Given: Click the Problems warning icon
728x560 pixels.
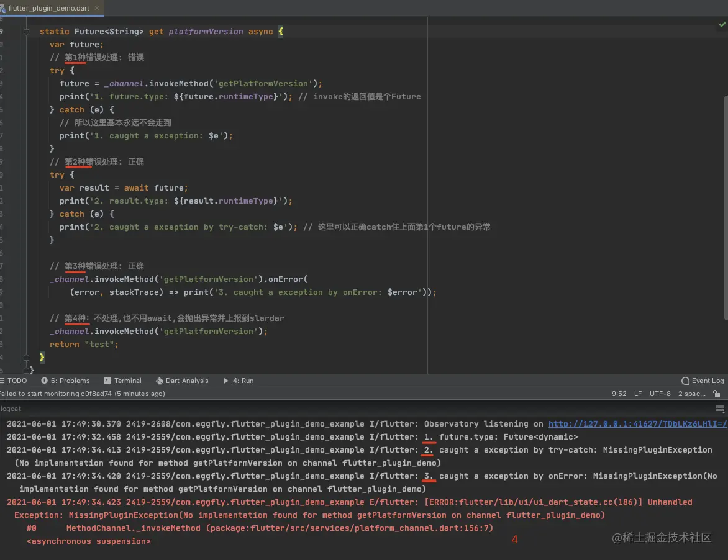Looking at the screenshot, I should tap(45, 381).
